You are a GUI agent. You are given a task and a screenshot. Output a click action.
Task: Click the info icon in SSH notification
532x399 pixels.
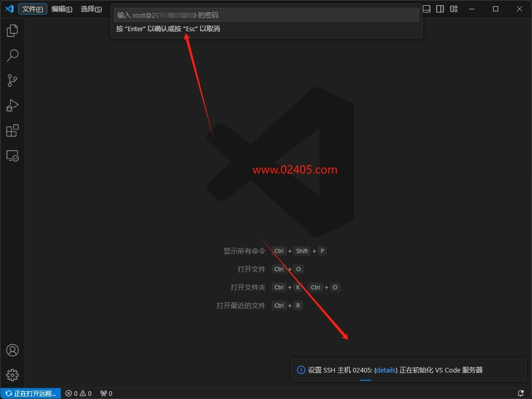point(301,370)
